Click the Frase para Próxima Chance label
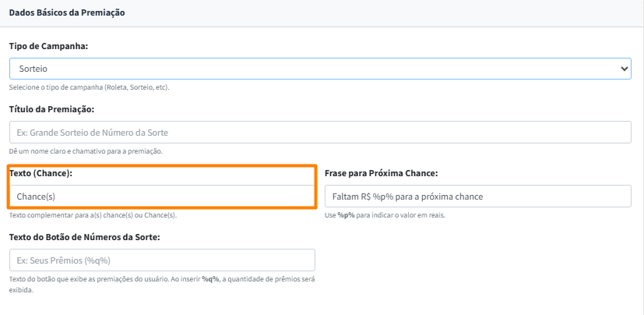 pyautogui.click(x=381, y=173)
